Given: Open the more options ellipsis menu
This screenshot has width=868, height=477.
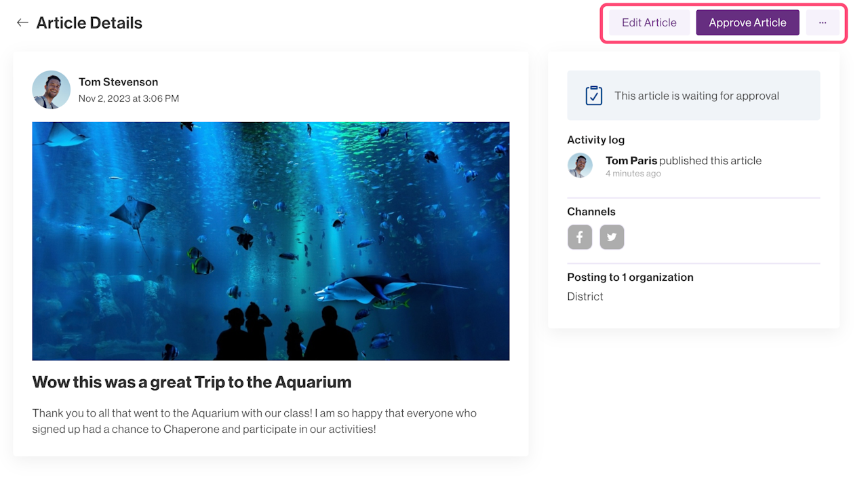Looking at the screenshot, I should coord(823,22).
